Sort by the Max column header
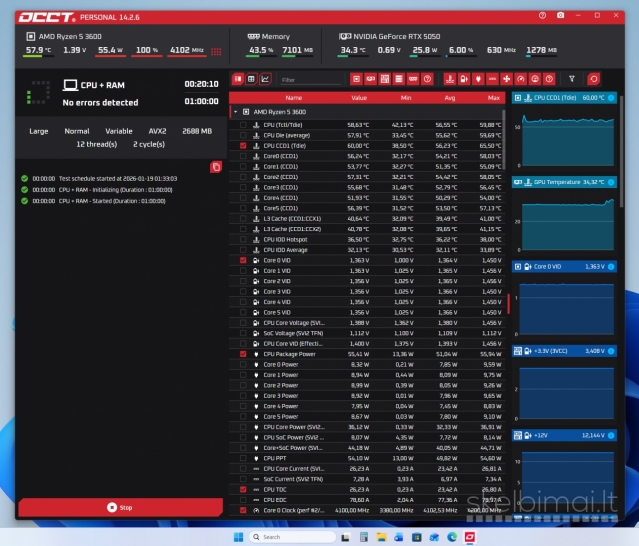The height and width of the screenshot is (546, 639). pos(493,98)
